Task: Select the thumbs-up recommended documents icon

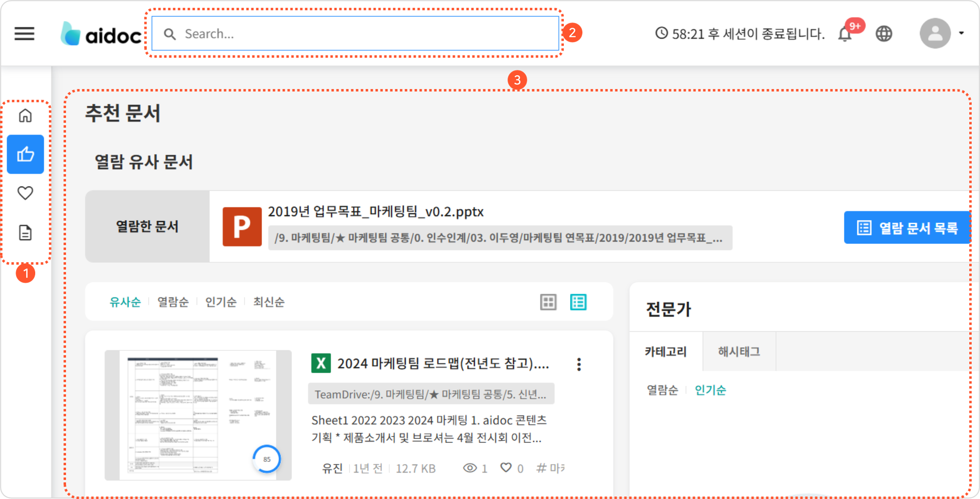Action: point(25,155)
